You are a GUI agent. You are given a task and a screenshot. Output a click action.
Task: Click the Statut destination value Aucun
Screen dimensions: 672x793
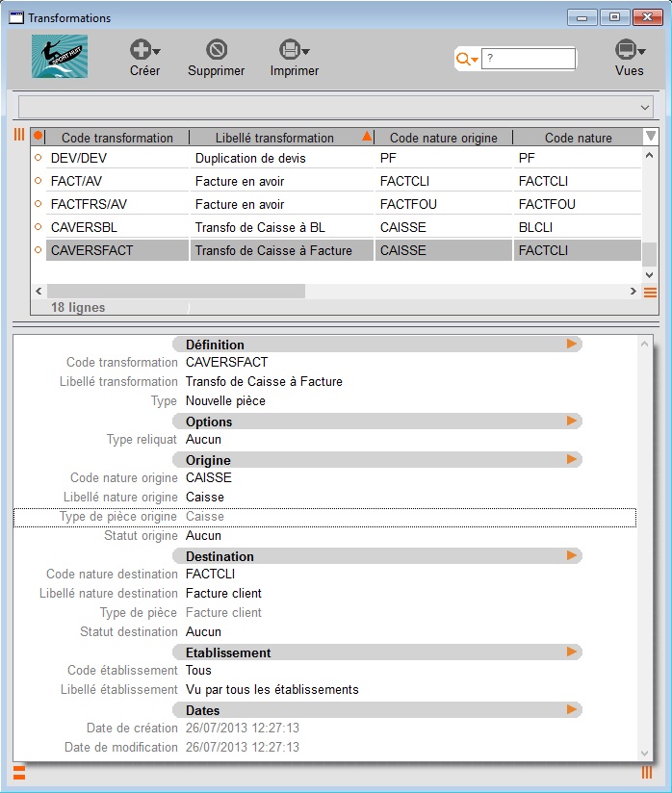[x=203, y=631]
